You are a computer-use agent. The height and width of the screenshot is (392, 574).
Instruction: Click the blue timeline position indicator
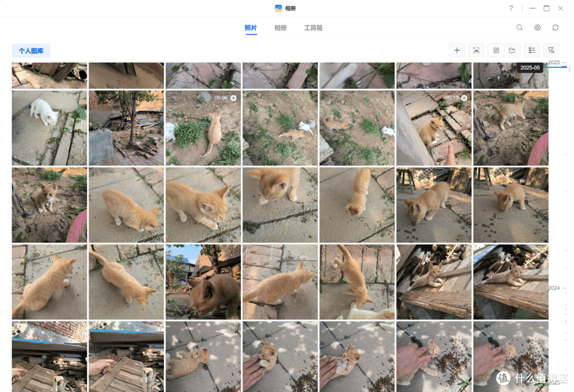(555, 67)
